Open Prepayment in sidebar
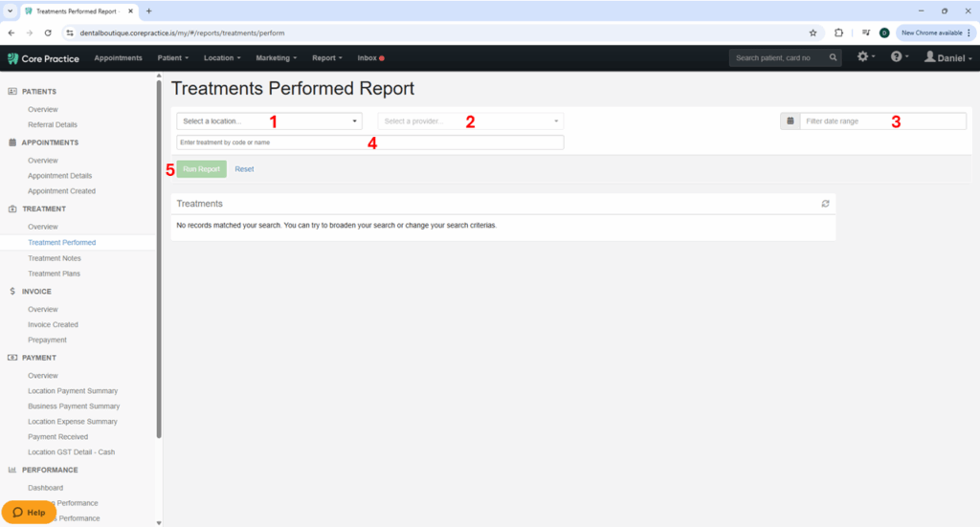Viewport: 980px width, 527px height. pyautogui.click(x=47, y=340)
